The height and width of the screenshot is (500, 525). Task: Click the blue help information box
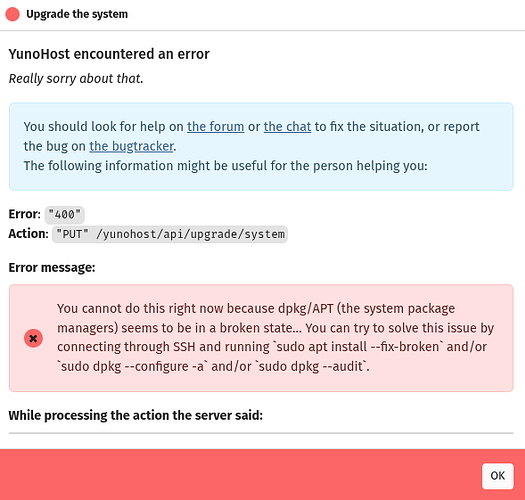(261, 147)
